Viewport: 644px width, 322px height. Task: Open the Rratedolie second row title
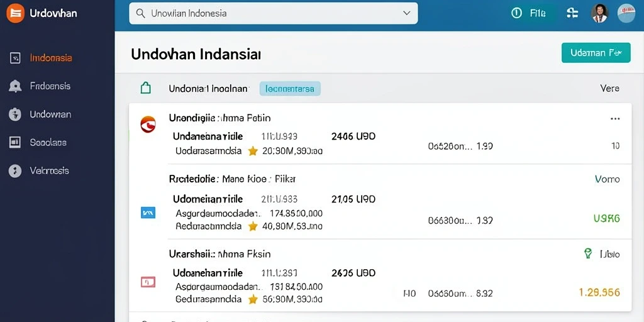[233, 179]
